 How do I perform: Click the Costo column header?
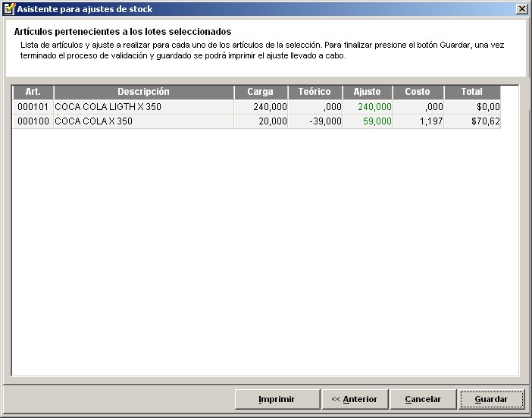pos(418,92)
